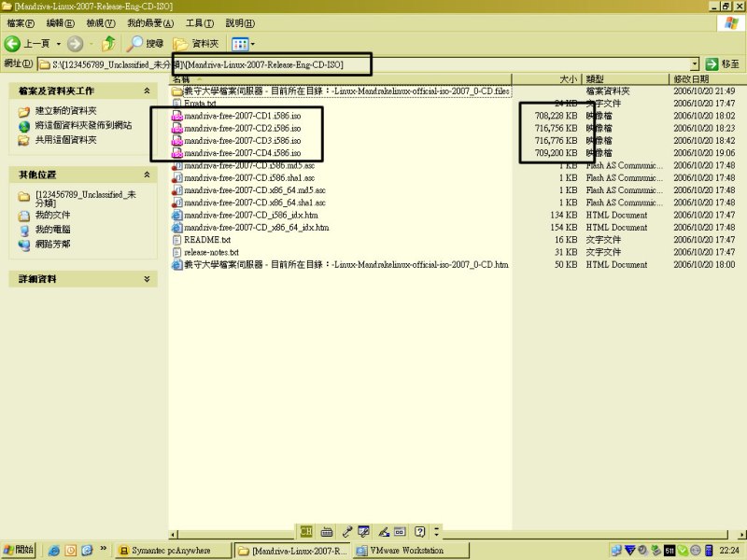Toggle the Folders pane button

(196, 44)
